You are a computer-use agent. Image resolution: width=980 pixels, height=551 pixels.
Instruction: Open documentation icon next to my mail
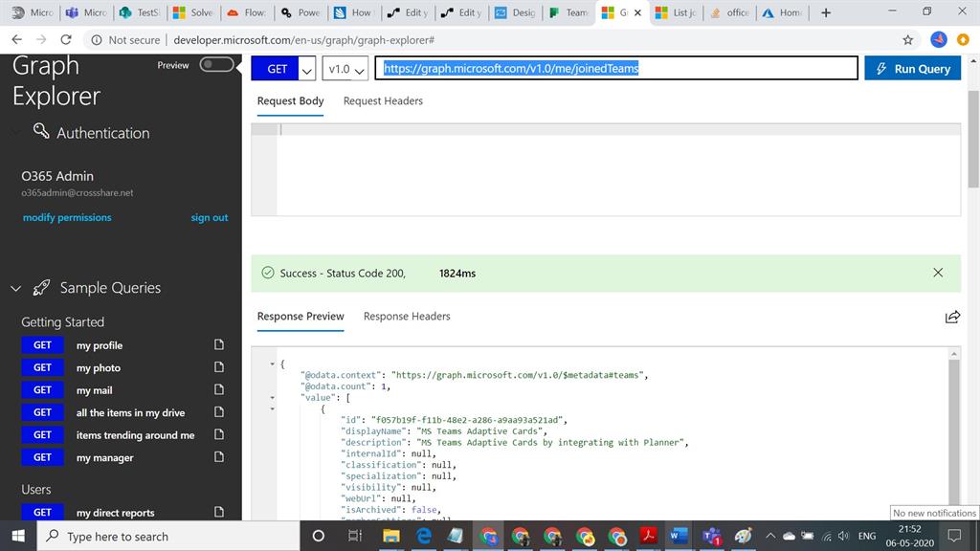(x=218, y=390)
